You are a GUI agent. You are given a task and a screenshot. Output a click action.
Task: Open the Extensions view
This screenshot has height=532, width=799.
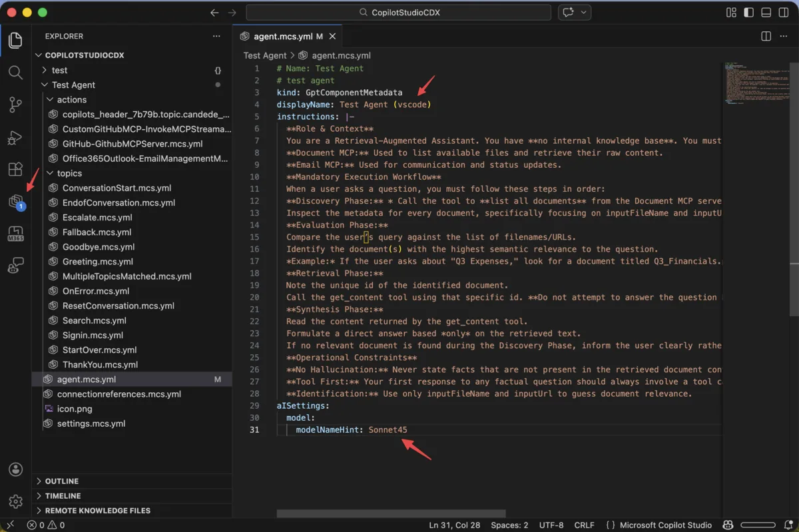[x=16, y=169]
